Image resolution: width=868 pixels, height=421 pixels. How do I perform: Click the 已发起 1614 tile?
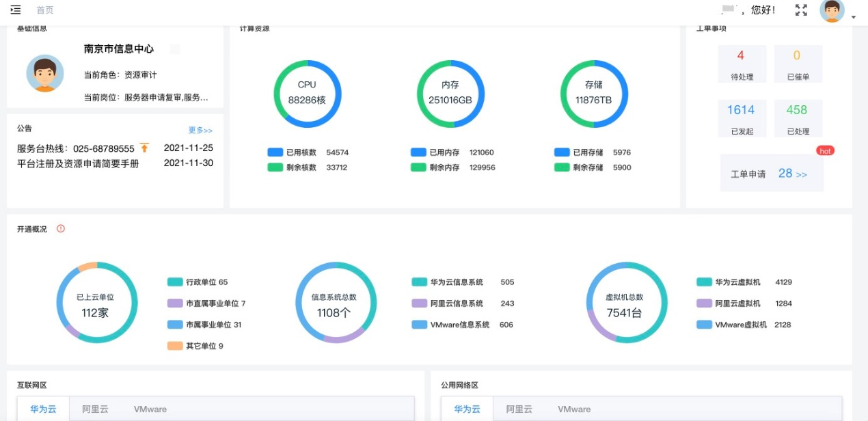742,118
